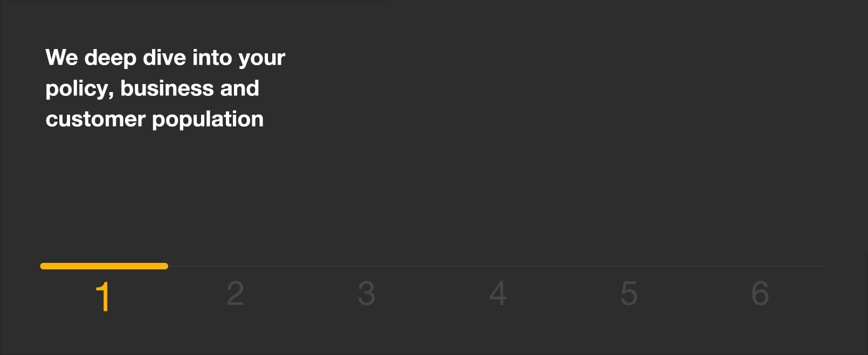Click the word 'customer' in heading

[96, 119]
